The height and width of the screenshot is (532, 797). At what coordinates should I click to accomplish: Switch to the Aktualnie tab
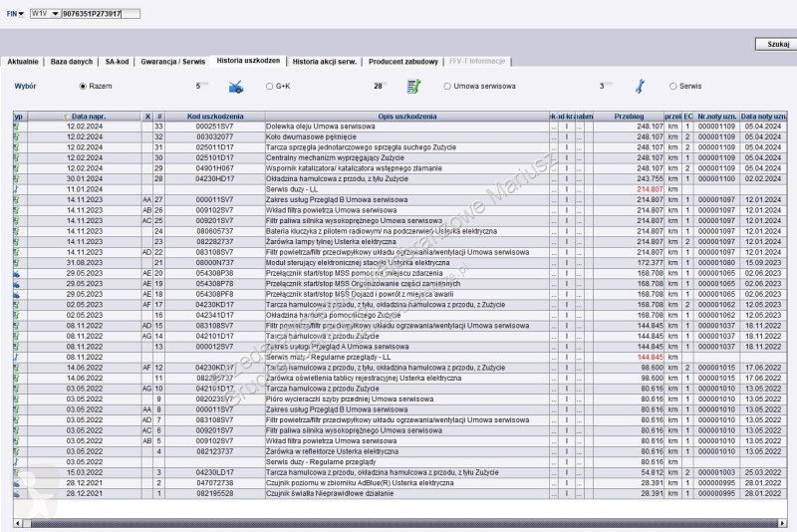(22, 62)
